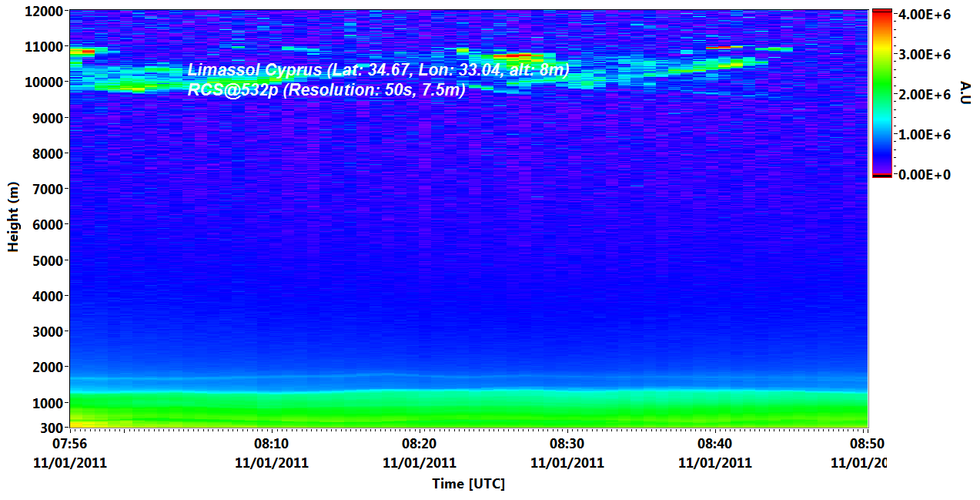Click the Time [UTC] axis title
Screen dimensions: 980x500
(468, 484)
